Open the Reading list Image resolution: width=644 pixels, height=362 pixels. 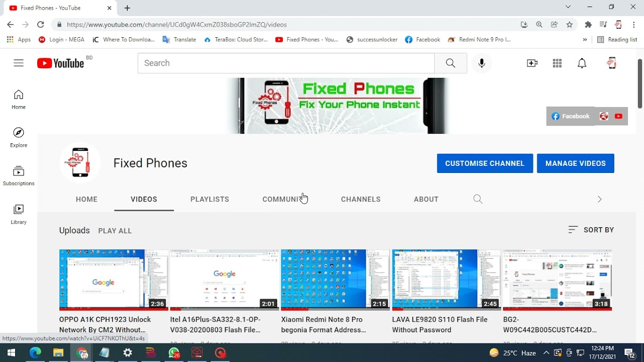coord(617,39)
